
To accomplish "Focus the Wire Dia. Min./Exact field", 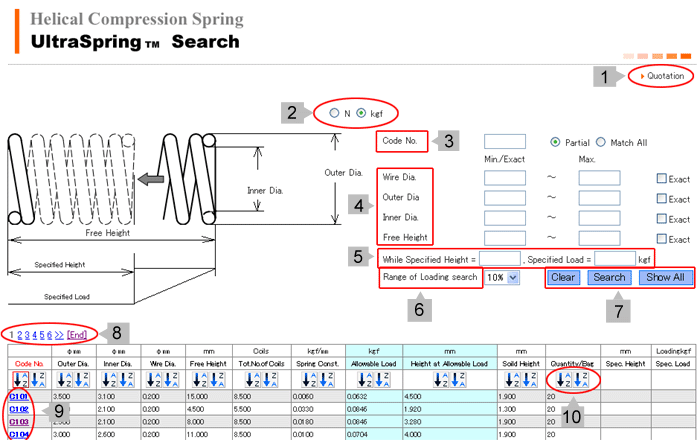I will (505, 178).
